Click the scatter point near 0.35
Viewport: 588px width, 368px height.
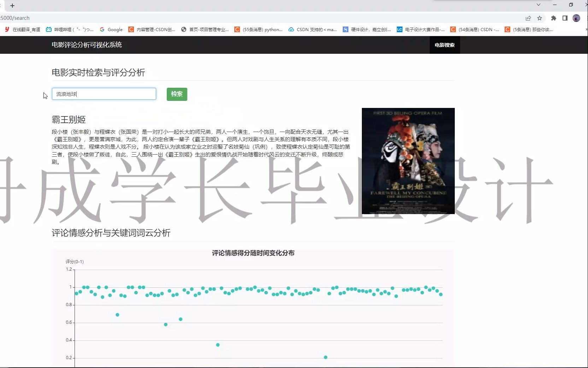tap(218, 345)
